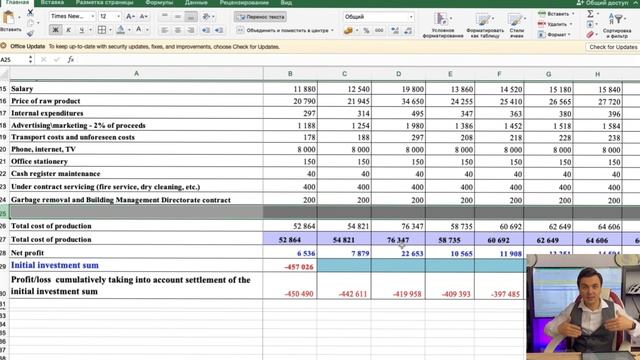
Task: Expand the fill color dropdown arrow
Action: coord(129,30)
